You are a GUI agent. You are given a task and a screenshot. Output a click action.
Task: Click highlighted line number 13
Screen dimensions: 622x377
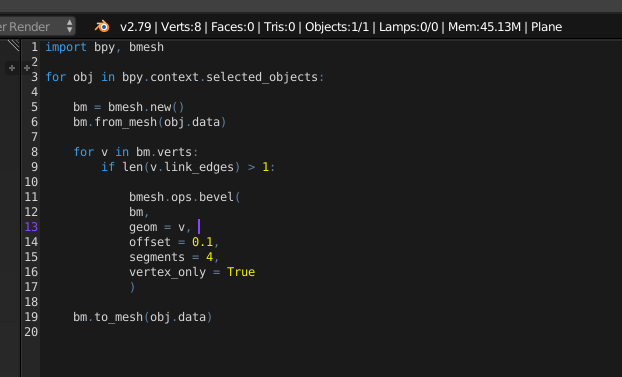coord(31,227)
